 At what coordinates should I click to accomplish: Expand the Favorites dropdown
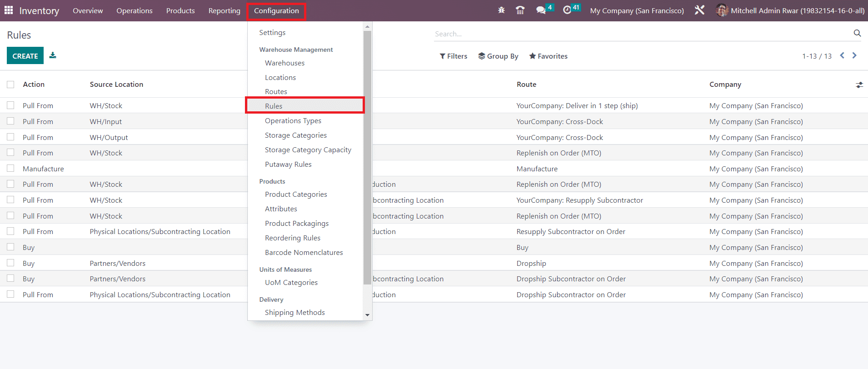548,56
